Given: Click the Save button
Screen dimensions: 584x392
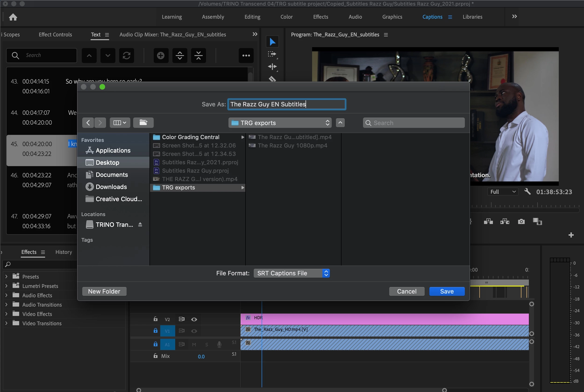Looking at the screenshot, I should (447, 291).
